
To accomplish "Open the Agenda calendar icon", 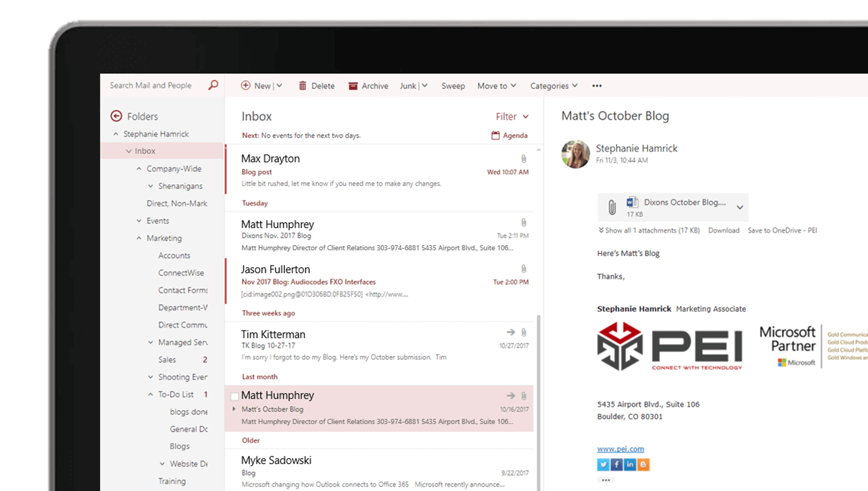I will (495, 135).
